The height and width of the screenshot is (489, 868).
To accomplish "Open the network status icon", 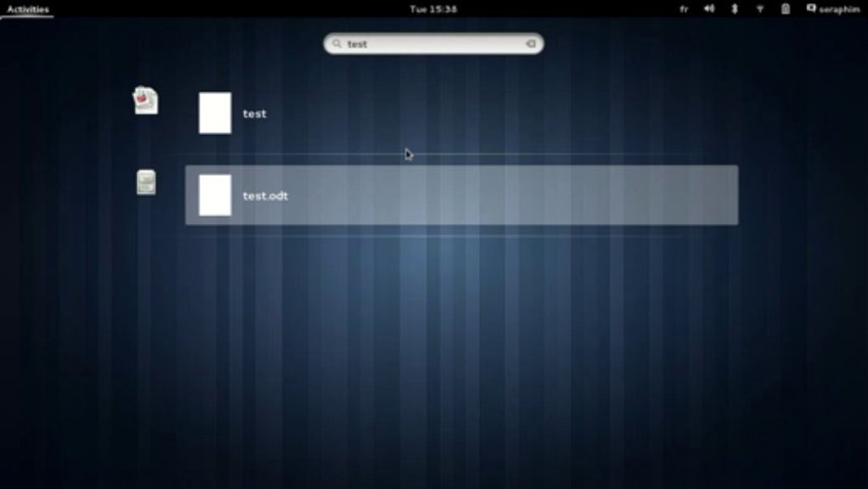I will click(x=760, y=9).
